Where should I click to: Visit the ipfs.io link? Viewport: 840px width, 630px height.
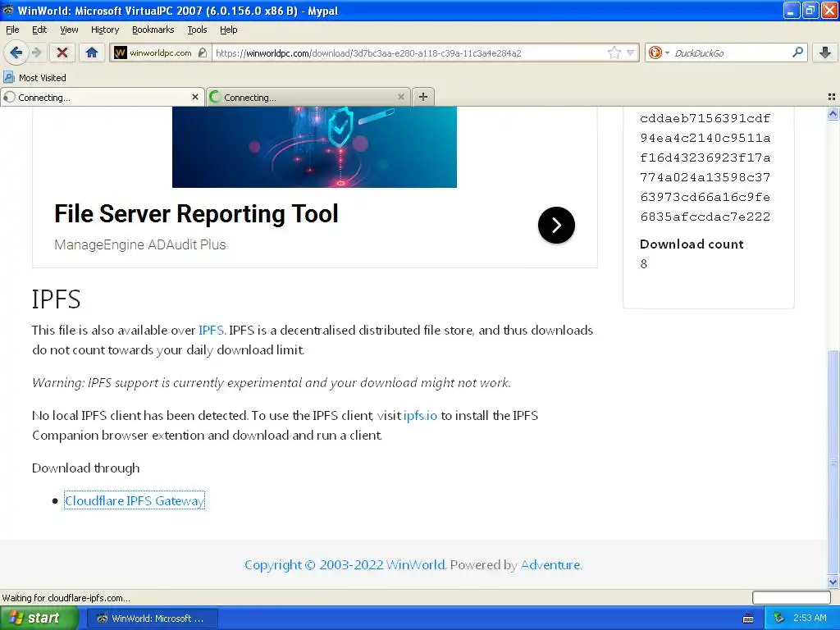coord(420,415)
